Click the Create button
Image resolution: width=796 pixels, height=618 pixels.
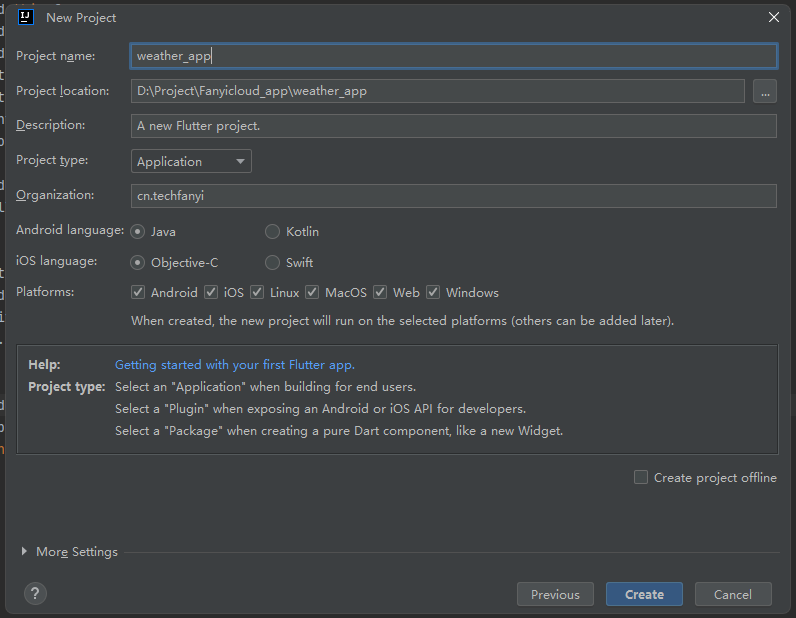[644, 594]
